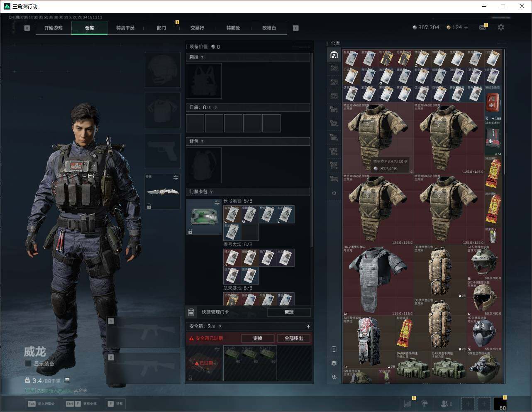Open the stats bar-chart icon
Image resolution: width=532 pixels, height=412 pixels.
408,404
